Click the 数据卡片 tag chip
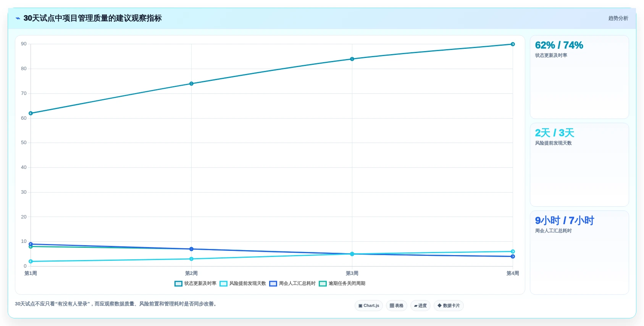Image resolution: width=644 pixels, height=326 pixels. click(x=449, y=306)
